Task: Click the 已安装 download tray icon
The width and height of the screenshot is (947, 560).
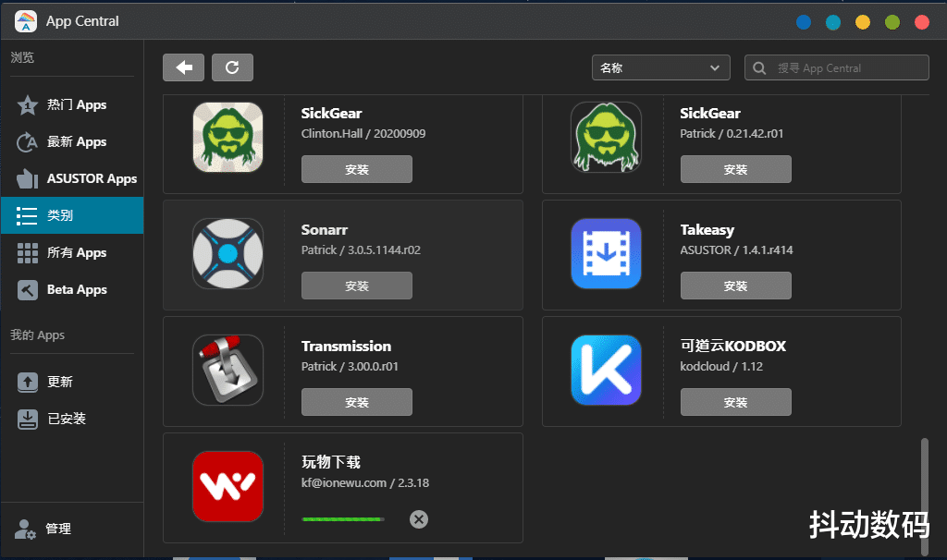Action: [27, 419]
